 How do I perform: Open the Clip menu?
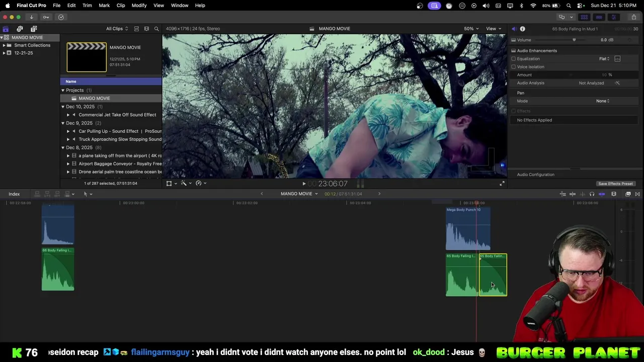121,6
